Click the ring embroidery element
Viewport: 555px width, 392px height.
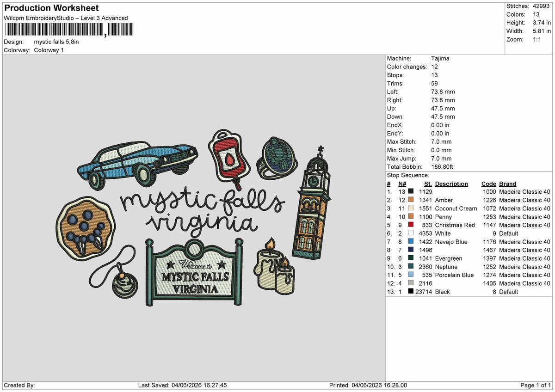tap(277, 158)
